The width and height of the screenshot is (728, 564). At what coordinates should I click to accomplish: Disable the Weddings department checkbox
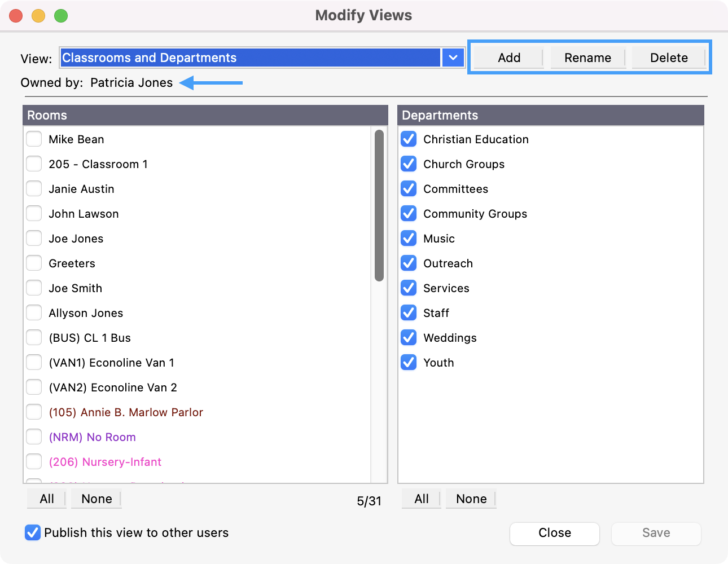(409, 338)
